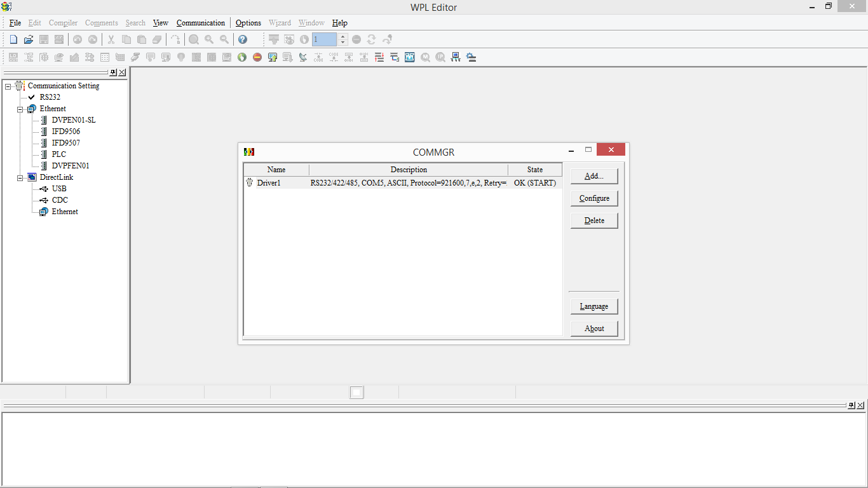Decrease the toolbar number stepper value
The height and width of the screenshot is (488, 868).
(343, 43)
